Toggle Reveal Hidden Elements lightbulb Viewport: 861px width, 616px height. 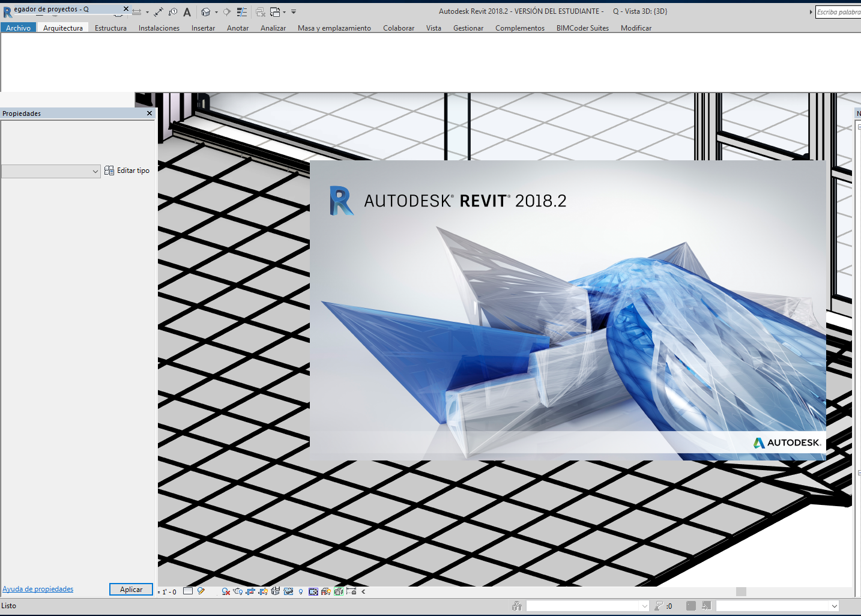(x=300, y=592)
